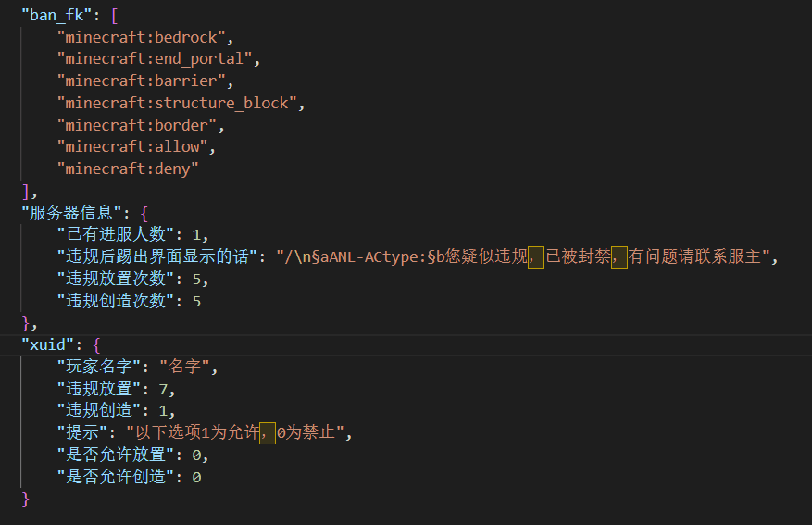The image size is (812, 525).
Task: Click the "ban_fk" key
Action: (x=56, y=15)
